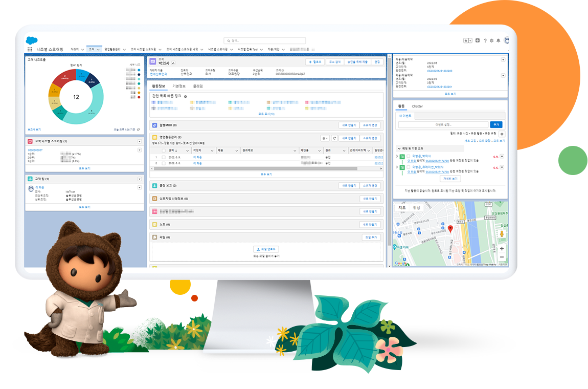588x389 pixels.
Task: Open the Chatter tab
Action: tap(417, 106)
